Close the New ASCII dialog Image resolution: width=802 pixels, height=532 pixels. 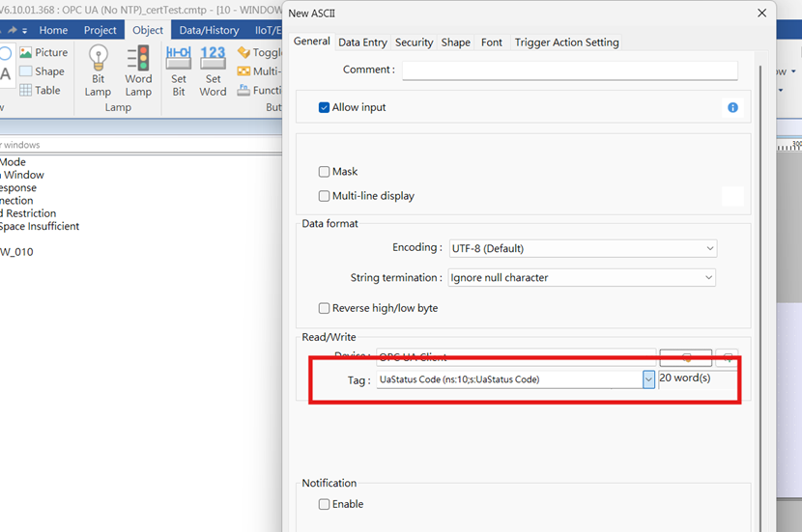pos(761,13)
